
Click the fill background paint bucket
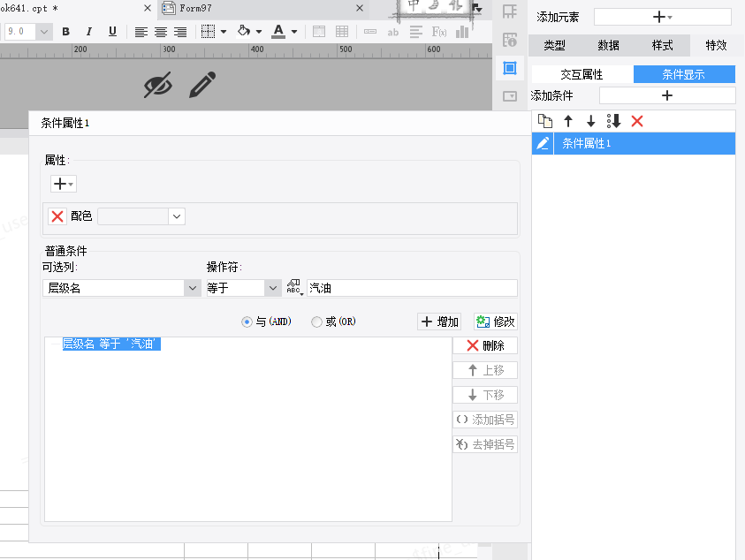(x=244, y=31)
